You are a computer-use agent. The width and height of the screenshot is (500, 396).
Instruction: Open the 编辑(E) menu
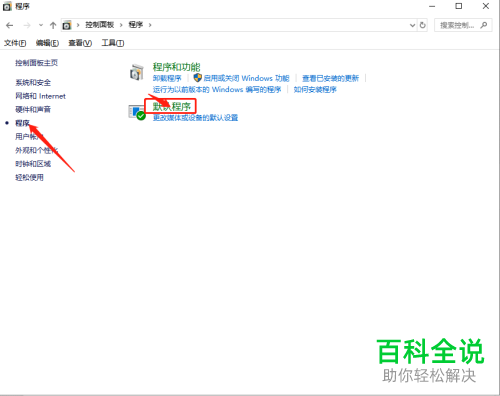click(x=47, y=43)
